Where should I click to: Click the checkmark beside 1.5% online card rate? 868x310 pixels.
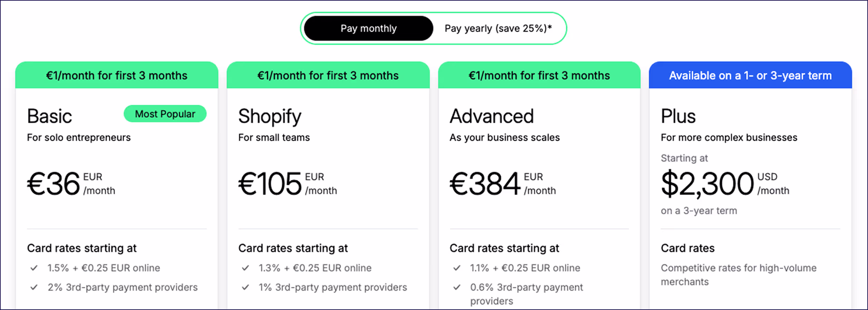[x=34, y=268]
